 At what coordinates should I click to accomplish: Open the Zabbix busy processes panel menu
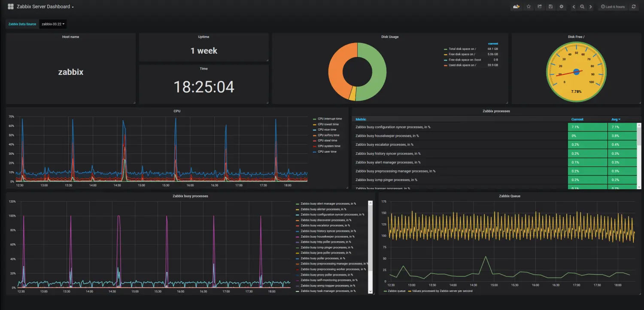pos(189,196)
